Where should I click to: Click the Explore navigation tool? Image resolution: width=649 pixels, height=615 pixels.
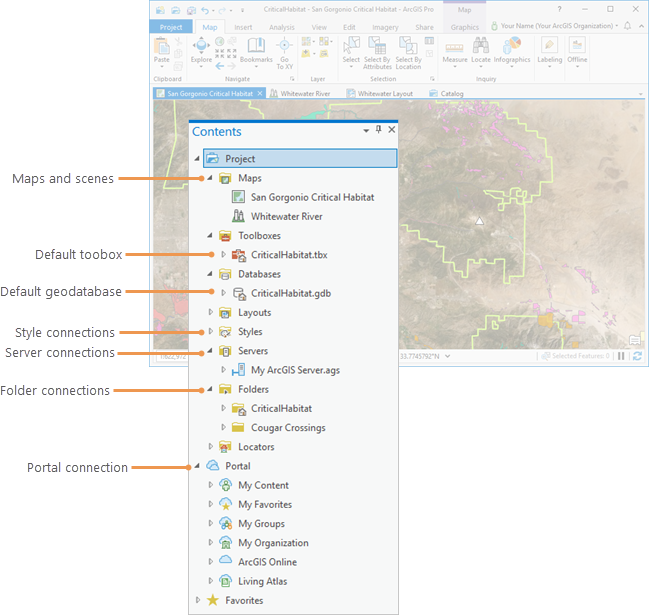[201, 51]
